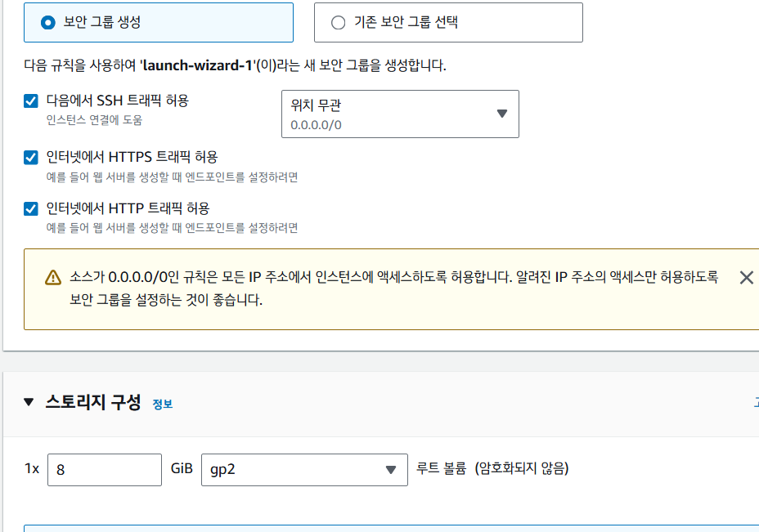Viewport: 759px width, 532px height.
Task: Click the volume size field showing 8
Action: 105,469
